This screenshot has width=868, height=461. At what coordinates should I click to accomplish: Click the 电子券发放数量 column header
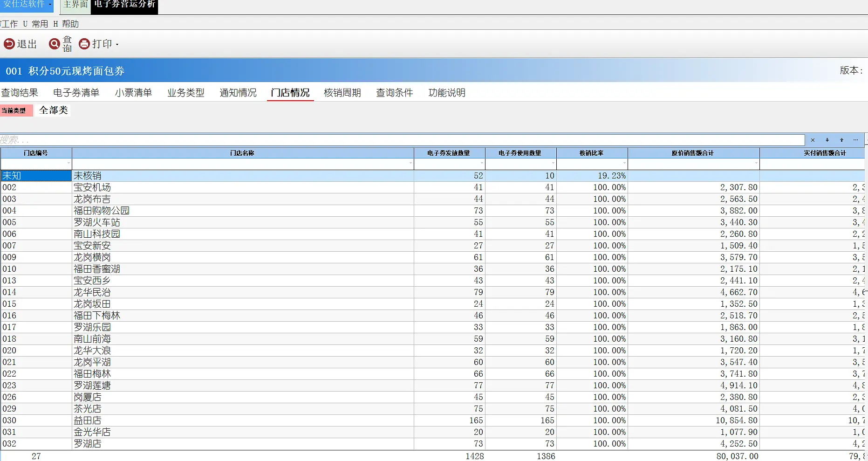pyautogui.click(x=449, y=153)
